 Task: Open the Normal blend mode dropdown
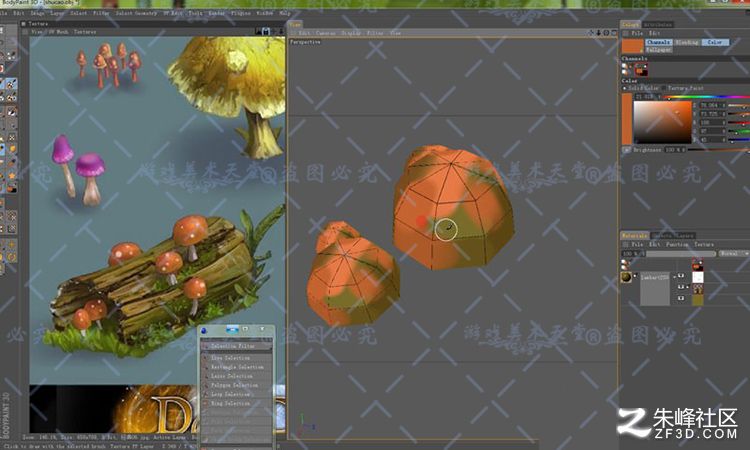732,253
